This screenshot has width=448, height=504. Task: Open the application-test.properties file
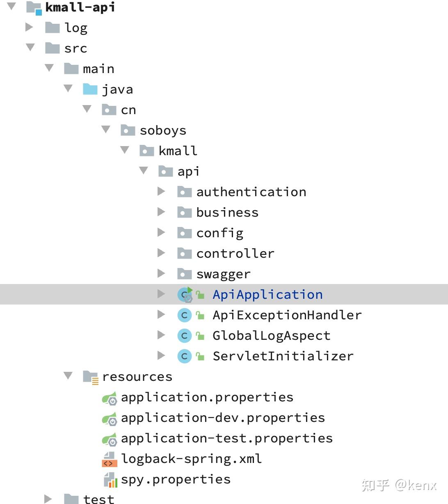pos(226,438)
